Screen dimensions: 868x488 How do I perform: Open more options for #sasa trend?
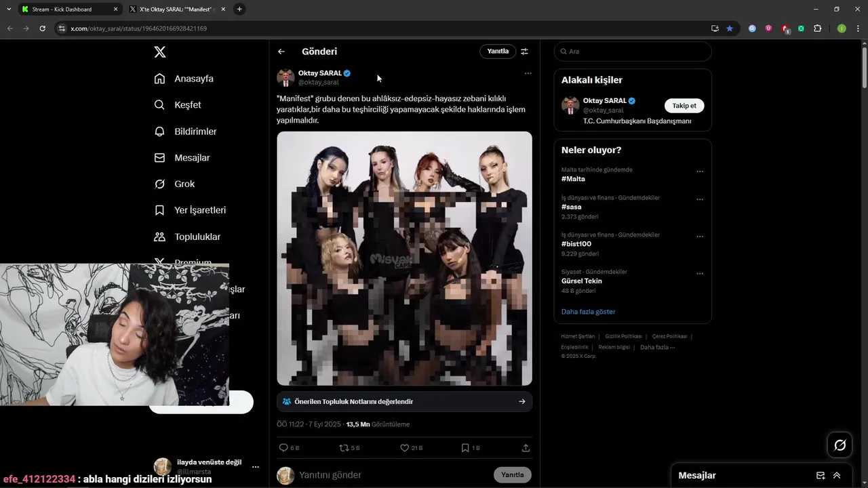pos(700,199)
